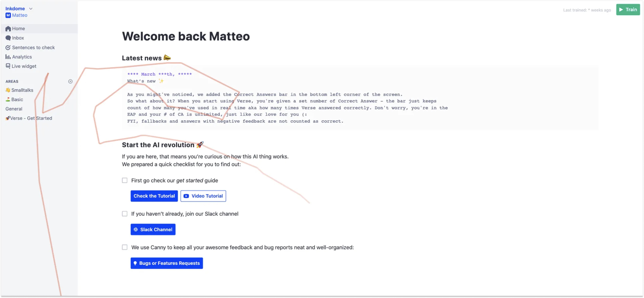Check the Canny feedback checkbox

pos(125,247)
